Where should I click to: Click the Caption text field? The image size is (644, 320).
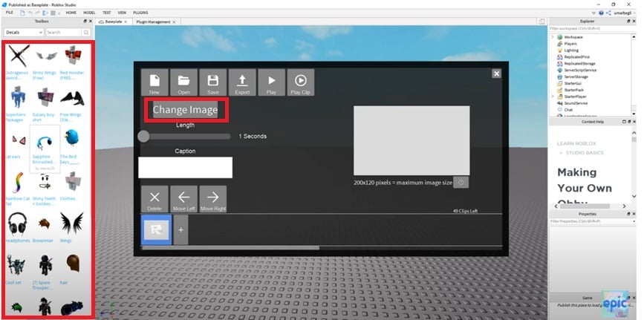(x=185, y=167)
